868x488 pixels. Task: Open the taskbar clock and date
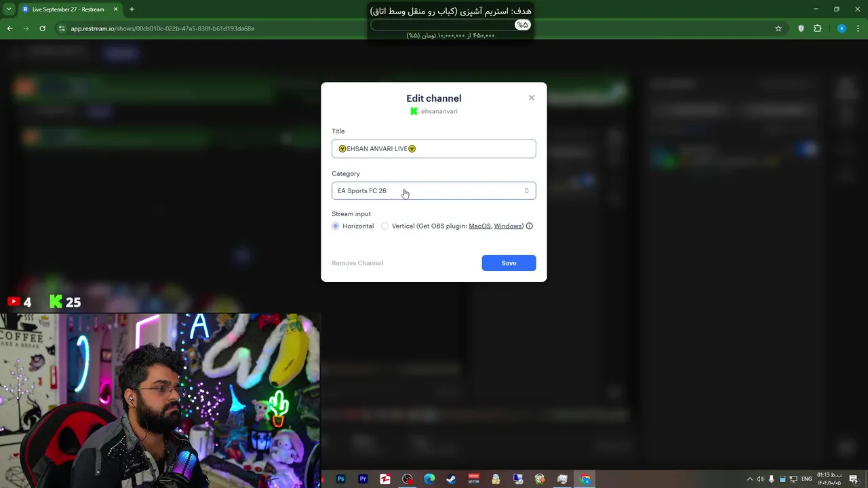tap(829, 479)
